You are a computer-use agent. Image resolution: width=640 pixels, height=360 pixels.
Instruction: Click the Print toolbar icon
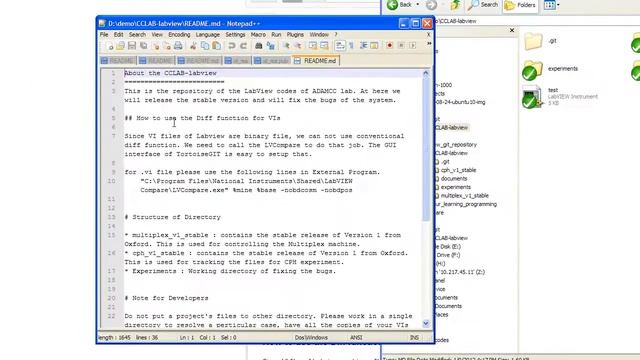pyautogui.click(x=178, y=46)
